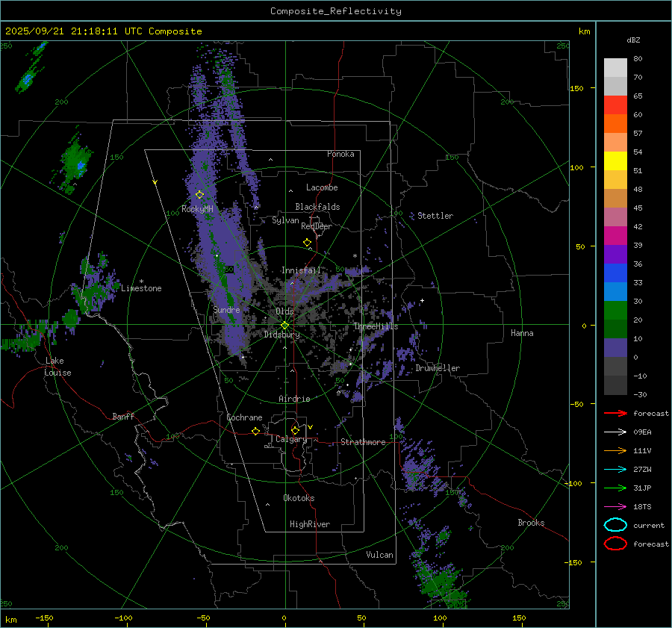
Task: Click the orange 111V arrow icon
Action: click(x=615, y=450)
